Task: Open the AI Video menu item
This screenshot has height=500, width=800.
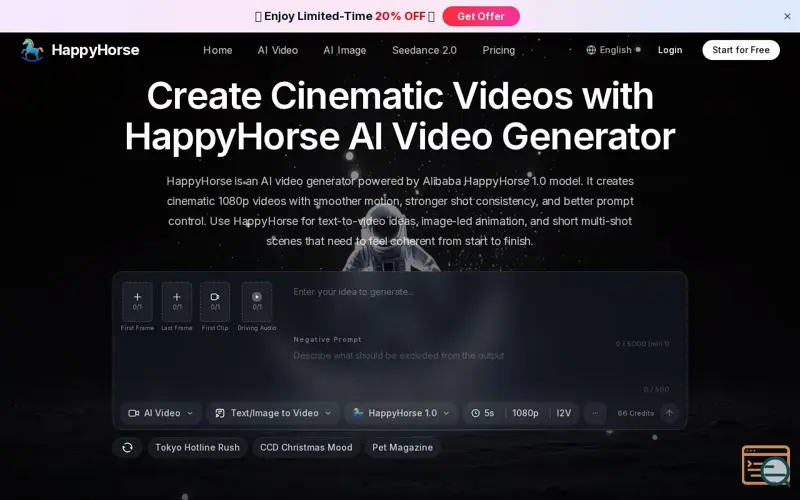Action: pyautogui.click(x=278, y=50)
